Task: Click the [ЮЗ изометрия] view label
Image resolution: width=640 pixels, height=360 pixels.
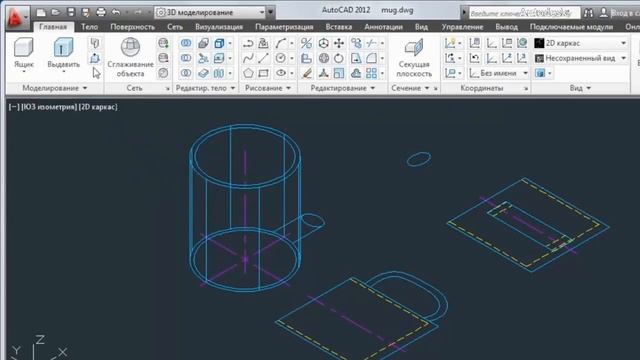Action: 49,107
